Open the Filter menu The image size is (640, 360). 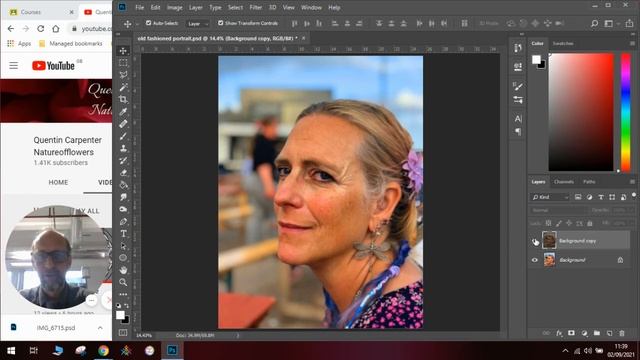click(256, 7)
